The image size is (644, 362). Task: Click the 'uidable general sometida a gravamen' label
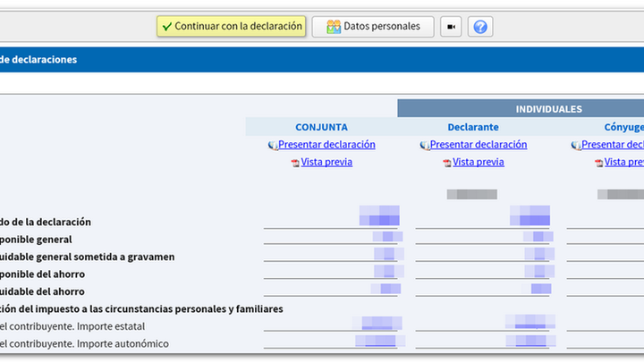88,257
